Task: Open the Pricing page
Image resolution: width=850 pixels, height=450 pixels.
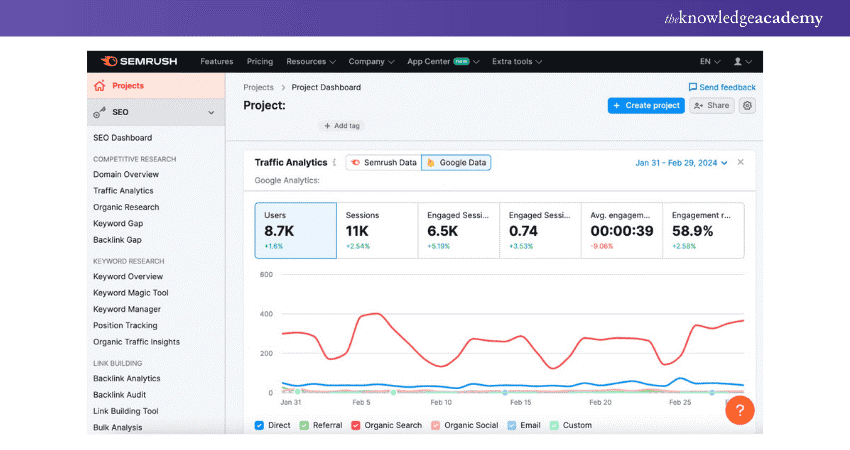Action: click(260, 61)
